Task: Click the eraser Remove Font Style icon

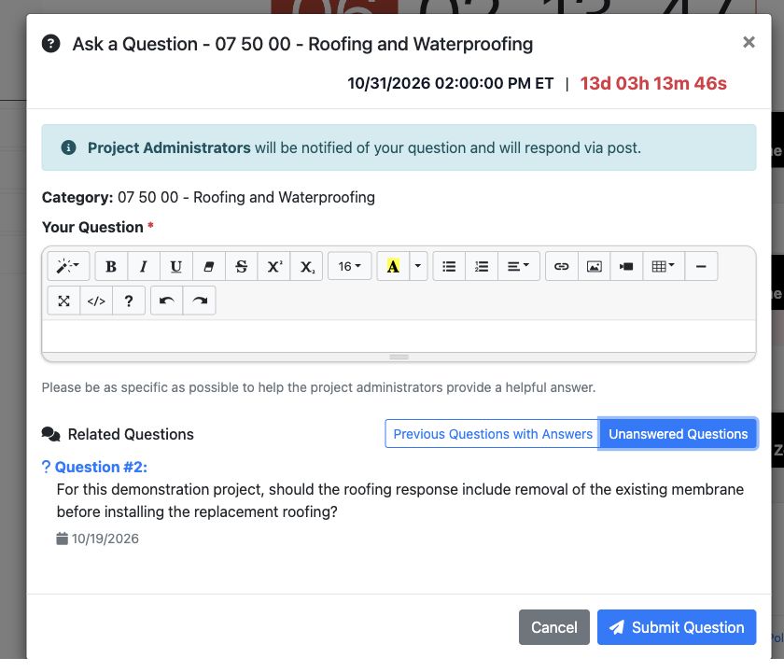Action: coord(208,266)
